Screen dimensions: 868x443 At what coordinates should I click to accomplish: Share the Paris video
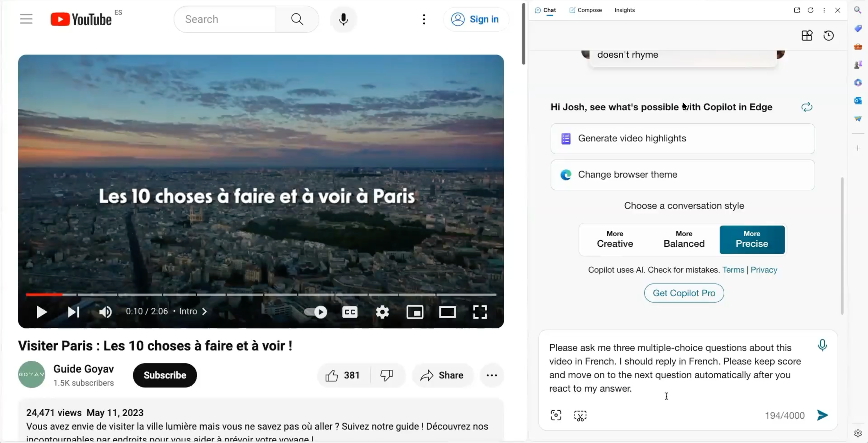tap(442, 375)
